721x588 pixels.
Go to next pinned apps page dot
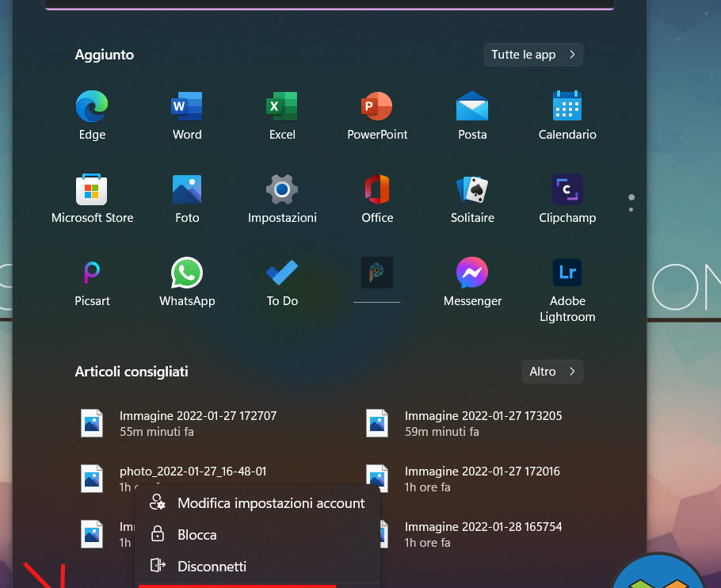coord(631,209)
